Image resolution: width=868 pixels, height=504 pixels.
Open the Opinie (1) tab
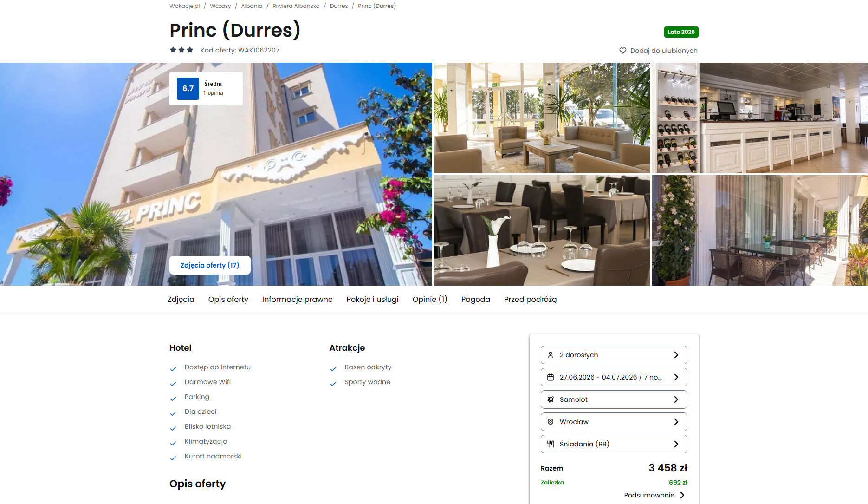pyautogui.click(x=430, y=300)
